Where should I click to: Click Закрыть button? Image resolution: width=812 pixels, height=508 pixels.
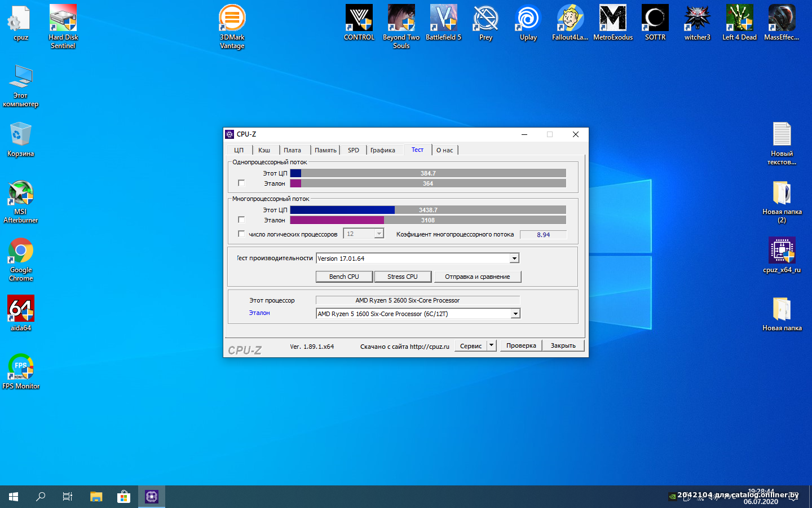click(563, 345)
